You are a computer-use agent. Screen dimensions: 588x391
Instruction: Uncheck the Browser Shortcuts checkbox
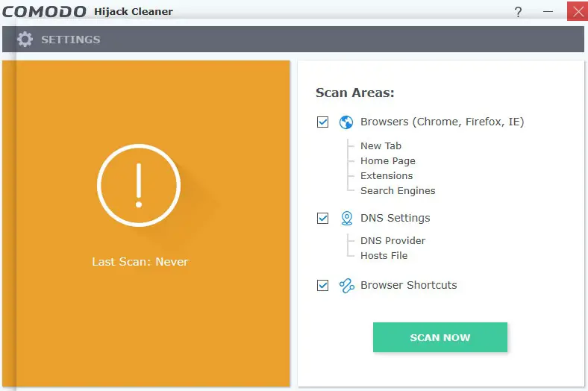(x=322, y=285)
